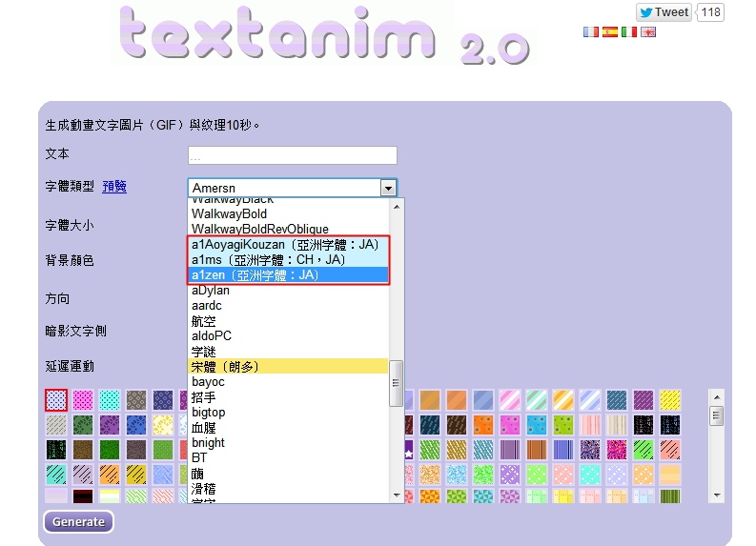
Task: Click texture panel scrollbar down arrow
Action: point(717,495)
